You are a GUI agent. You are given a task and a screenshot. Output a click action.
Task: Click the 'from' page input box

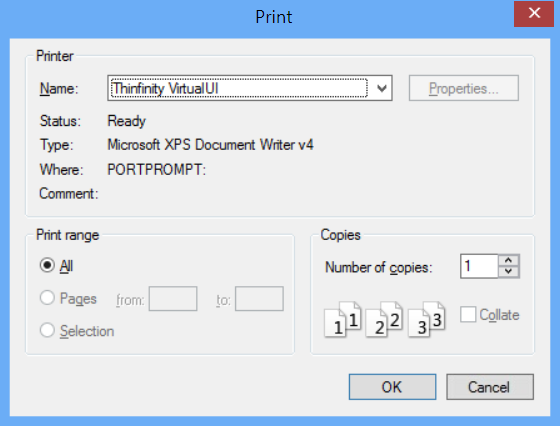click(173, 299)
